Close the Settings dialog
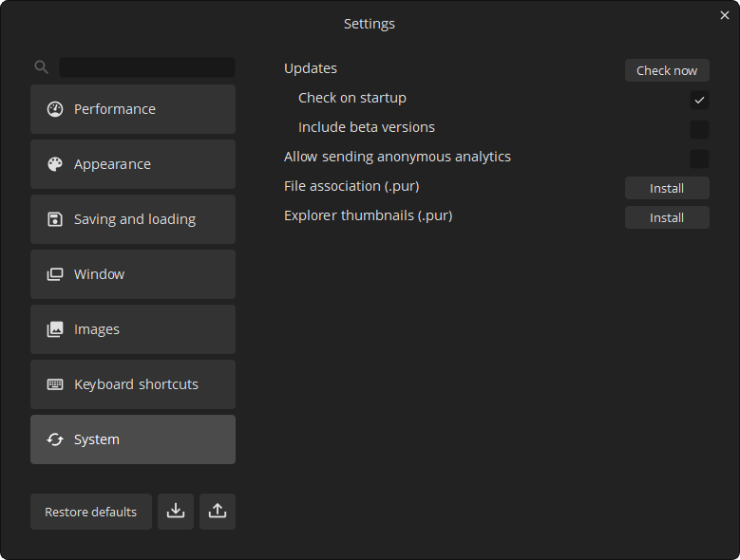 pyautogui.click(x=725, y=15)
